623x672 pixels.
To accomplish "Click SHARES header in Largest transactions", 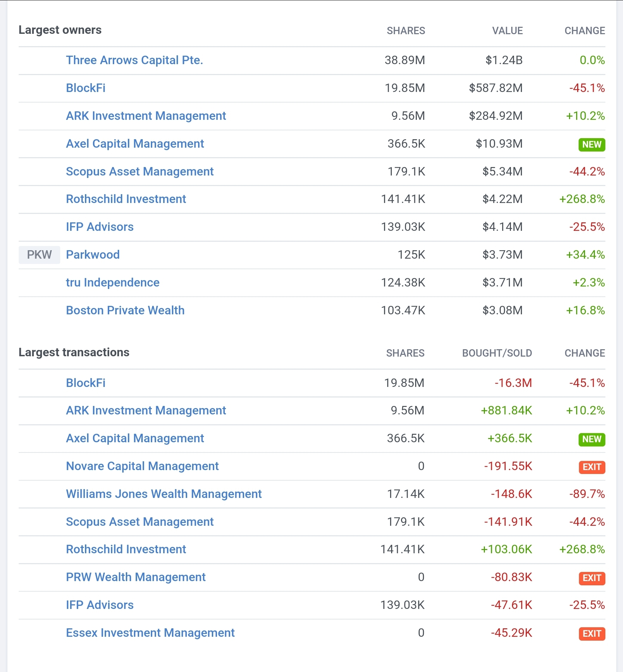I will (x=405, y=353).
